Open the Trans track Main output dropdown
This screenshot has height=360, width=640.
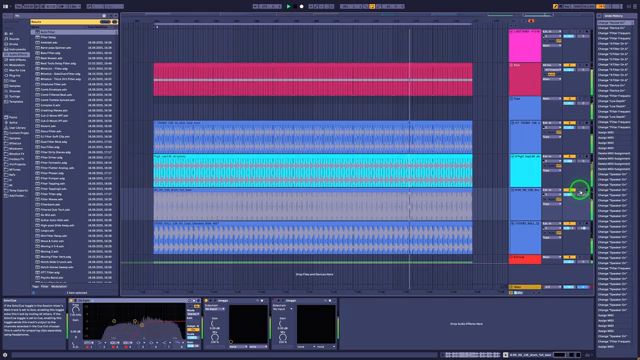552,99
